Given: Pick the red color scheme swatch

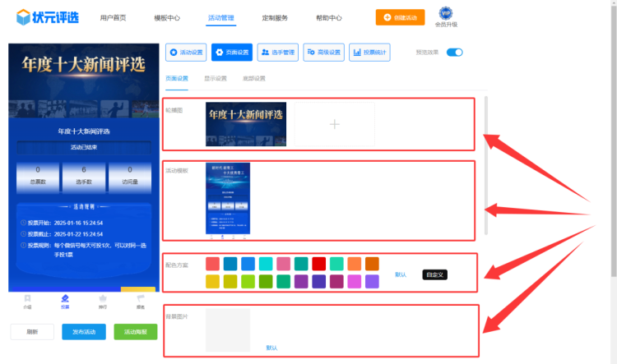Looking at the screenshot, I should tap(318, 264).
